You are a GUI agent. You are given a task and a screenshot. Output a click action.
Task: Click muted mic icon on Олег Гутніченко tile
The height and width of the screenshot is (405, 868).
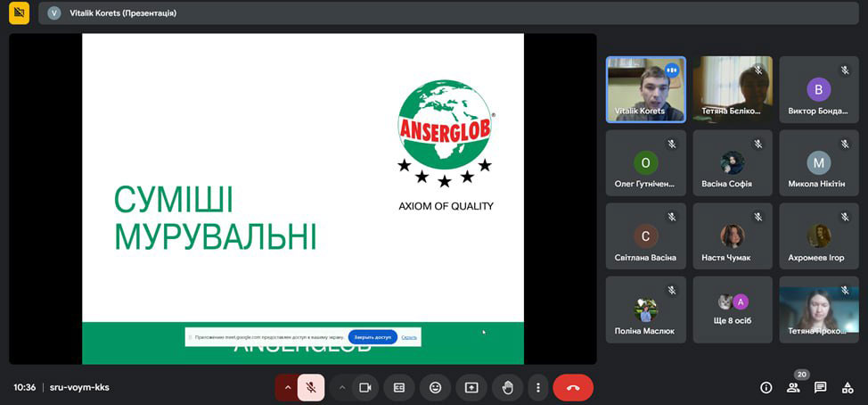(x=672, y=144)
